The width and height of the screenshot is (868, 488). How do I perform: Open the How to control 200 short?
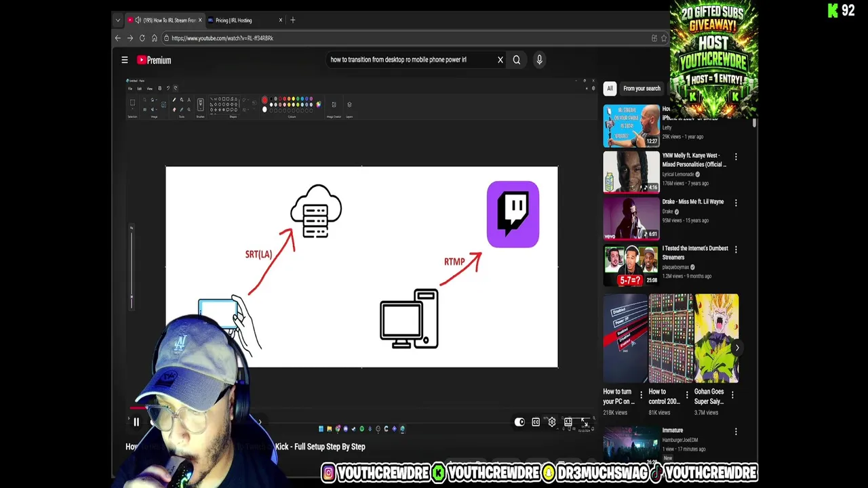[671, 338]
